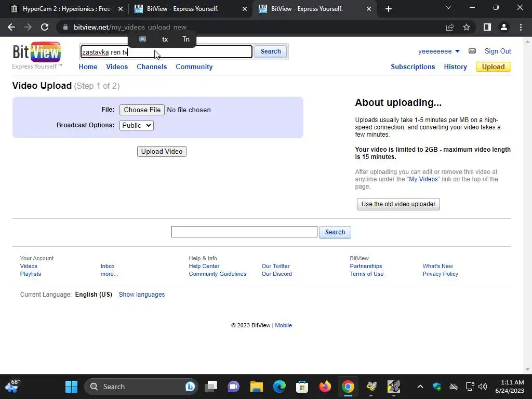Bookmark this page with the star icon
Screen dimensions: 532x399
(x=467, y=27)
